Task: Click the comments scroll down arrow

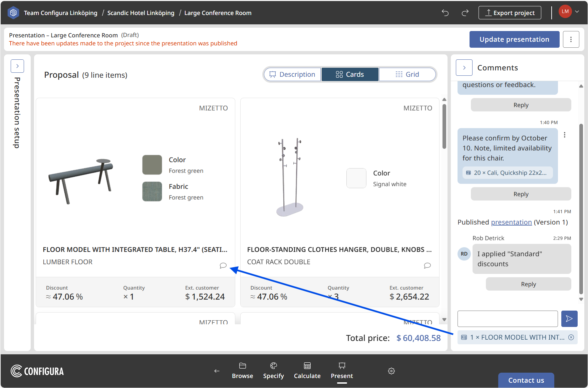Action: click(581, 299)
